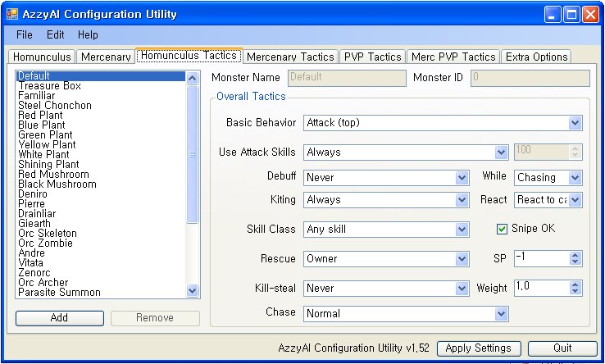
Task: Click the AzzyAI title bar application icon
Action: pos(11,14)
